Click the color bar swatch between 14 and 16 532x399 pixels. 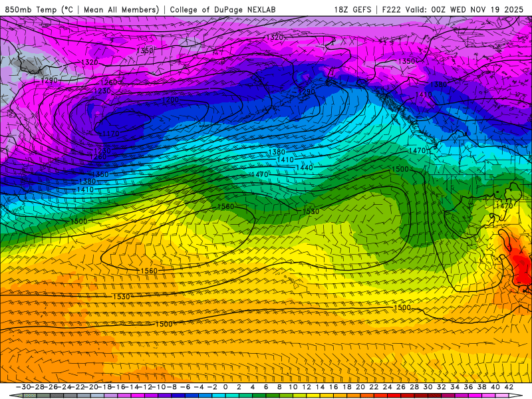coord(327,396)
